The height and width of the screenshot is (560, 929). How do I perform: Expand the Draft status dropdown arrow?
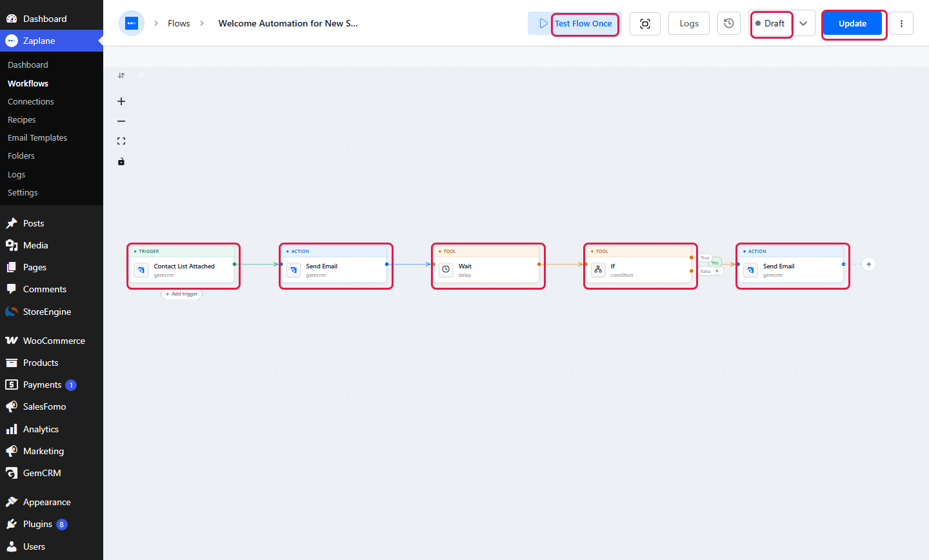tap(803, 23)
